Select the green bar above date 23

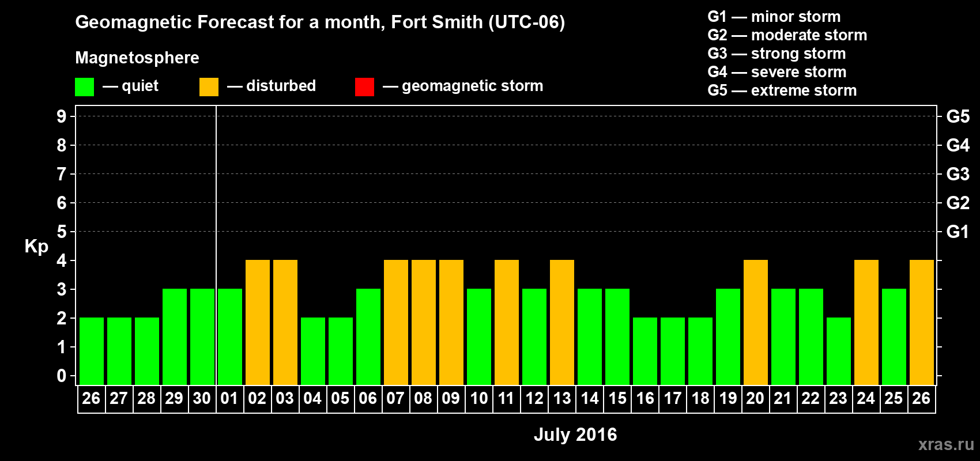point(839,351)
